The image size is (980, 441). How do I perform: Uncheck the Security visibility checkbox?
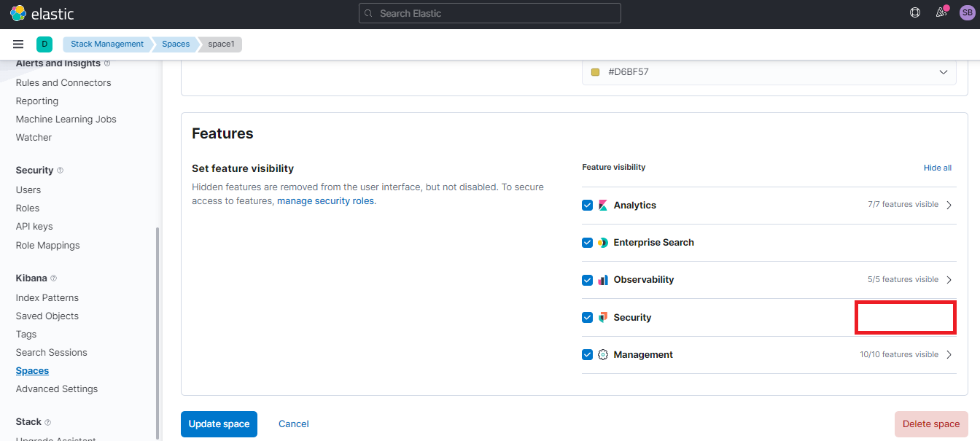coord(587,318)
